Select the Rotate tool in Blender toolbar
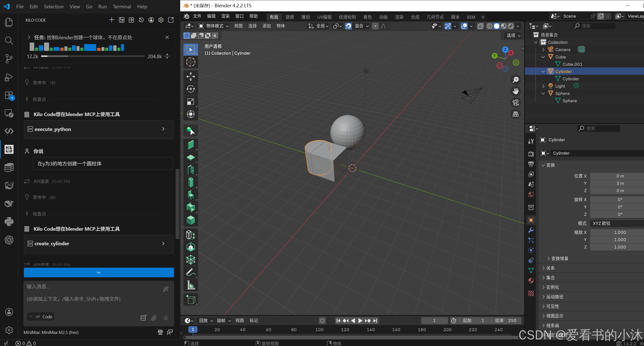Image resolution: width=644 pixels, height=346 pixels. 191,89
